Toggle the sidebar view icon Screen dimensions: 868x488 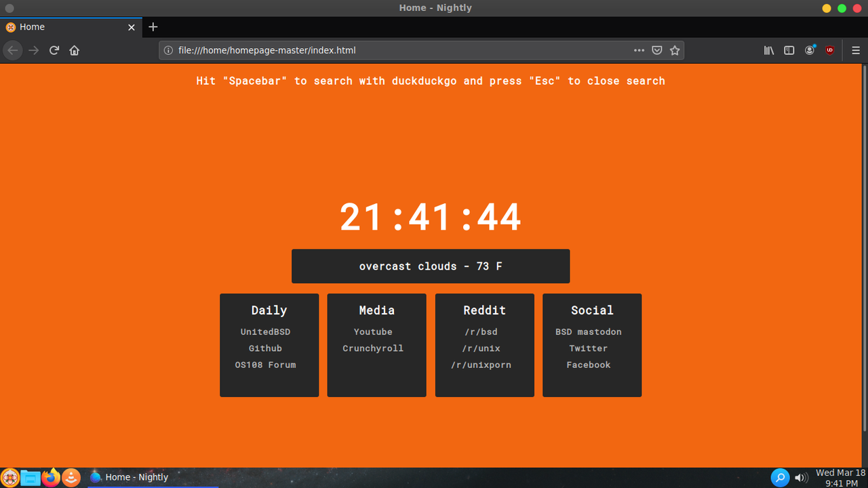[789, 50]
